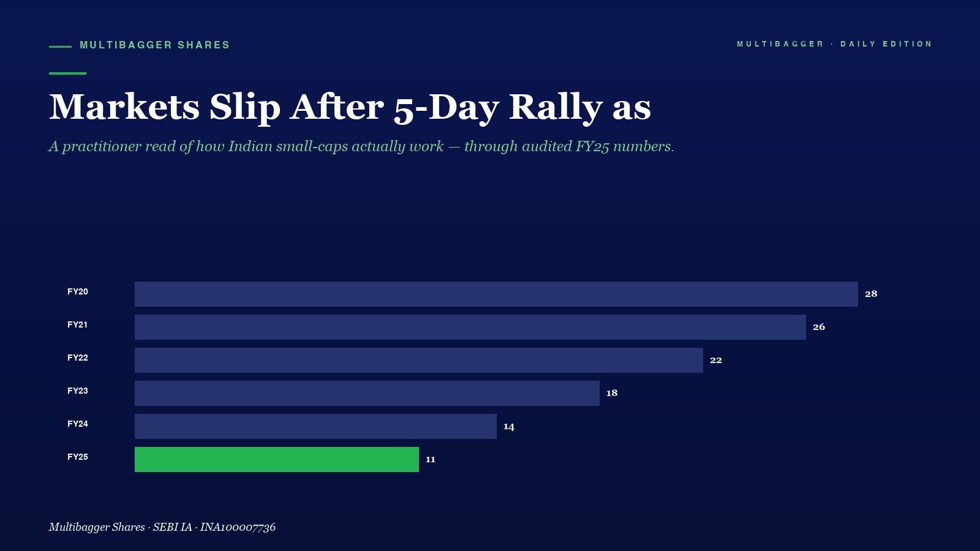Click the FY20 axis label
The height and width of the screenshot is (551, 980).
pos(78,291)
